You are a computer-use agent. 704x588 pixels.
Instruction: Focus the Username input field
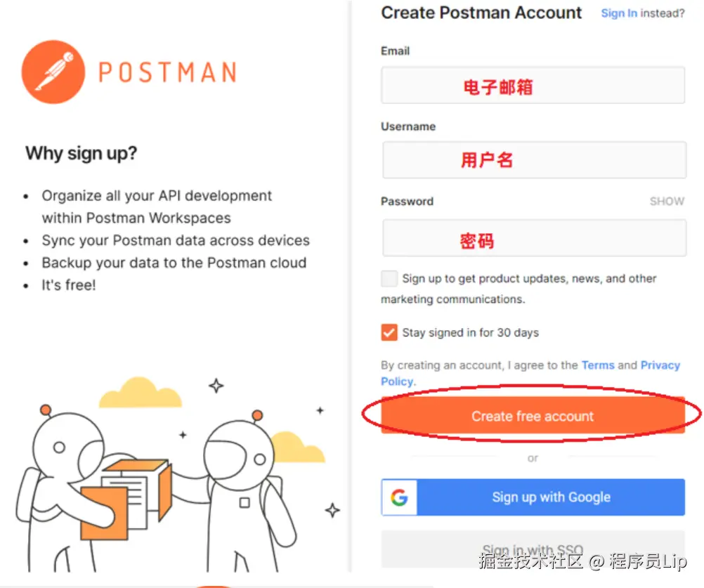(x=534, y=159)
